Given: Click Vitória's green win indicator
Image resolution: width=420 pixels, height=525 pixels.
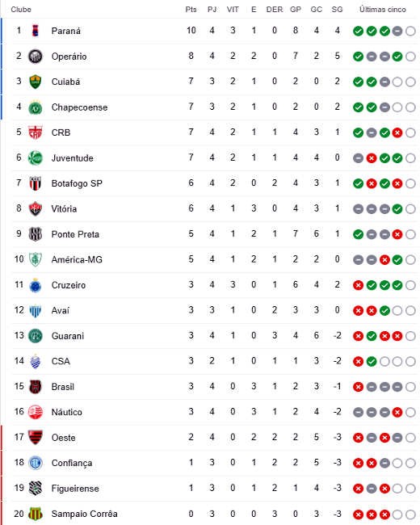Looking at the screenshot, I should pyautogui.click(x=397, y=209).
